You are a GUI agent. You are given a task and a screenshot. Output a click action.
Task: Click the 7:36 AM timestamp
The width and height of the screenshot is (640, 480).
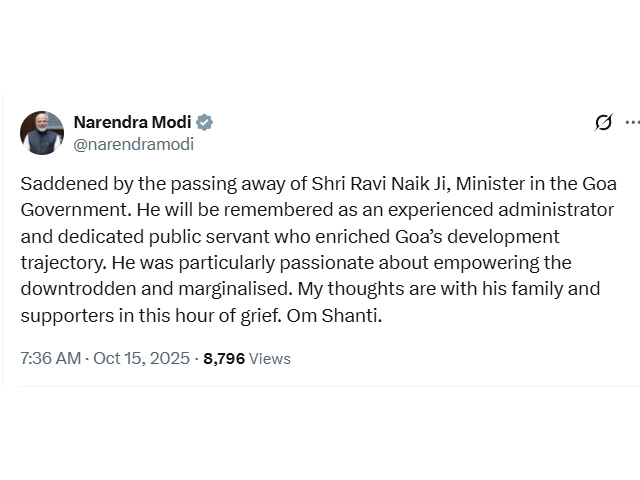tap(50, 357)
